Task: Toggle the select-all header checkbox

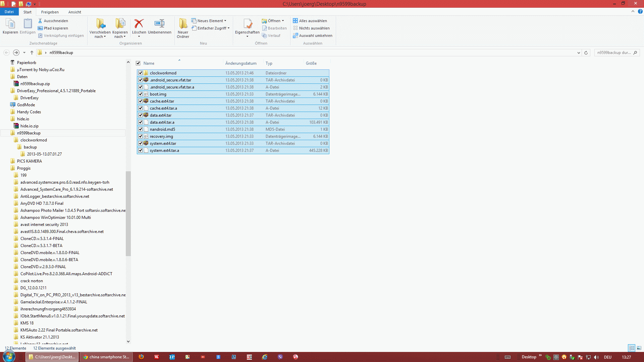Action: pyautogui.click(x=138, y=63)
